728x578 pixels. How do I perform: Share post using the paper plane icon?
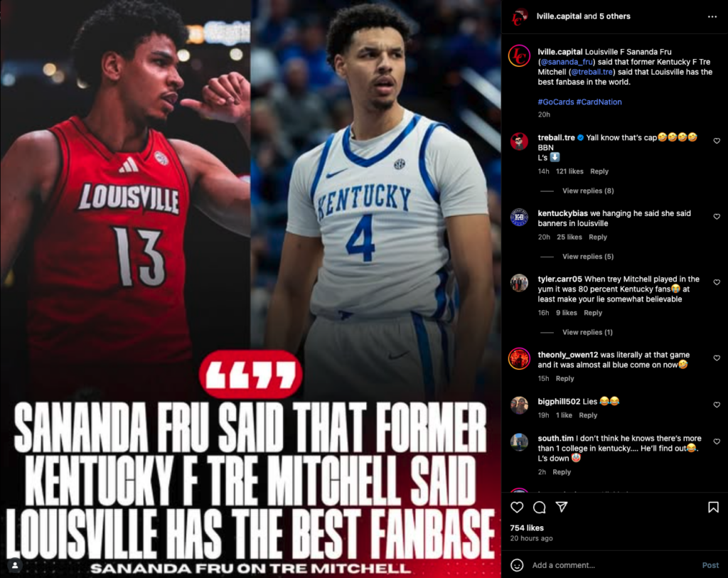[x=562, y=506]
